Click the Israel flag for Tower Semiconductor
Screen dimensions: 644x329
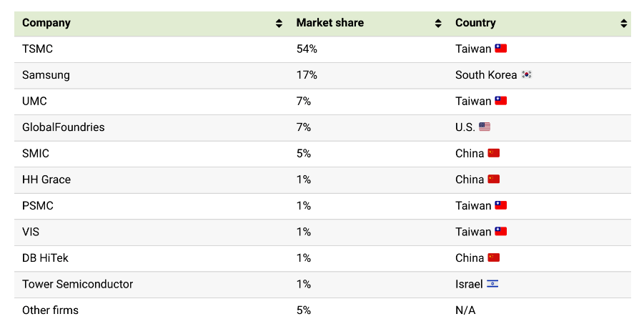click(492, 284)
